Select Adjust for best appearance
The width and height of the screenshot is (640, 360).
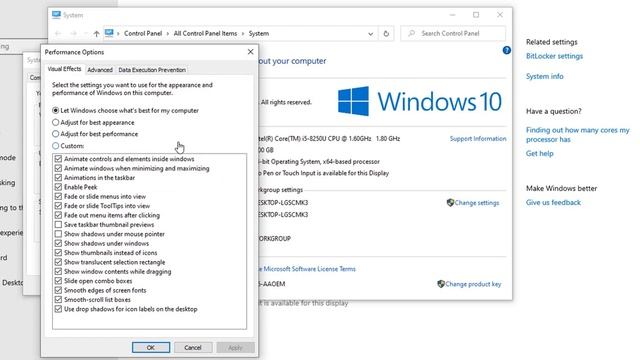pos(56,122)
